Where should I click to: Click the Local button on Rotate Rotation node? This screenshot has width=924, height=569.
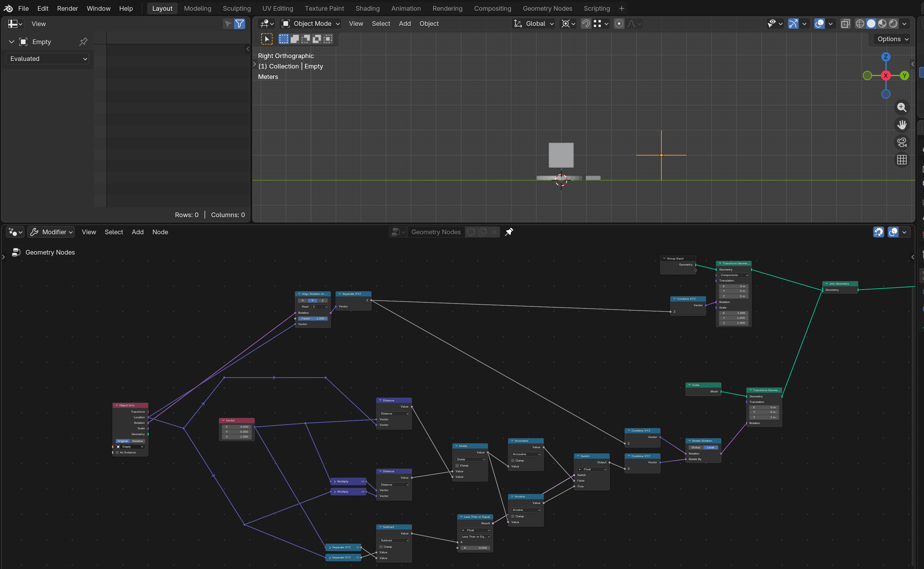pos(710,447)
